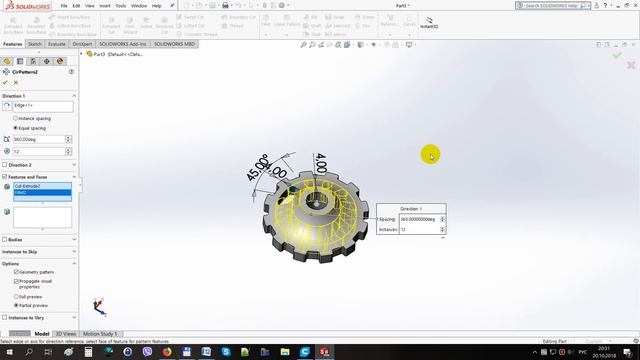Click the Zoom to Area icon
The image size is (640, 360).
click(312, 45)
